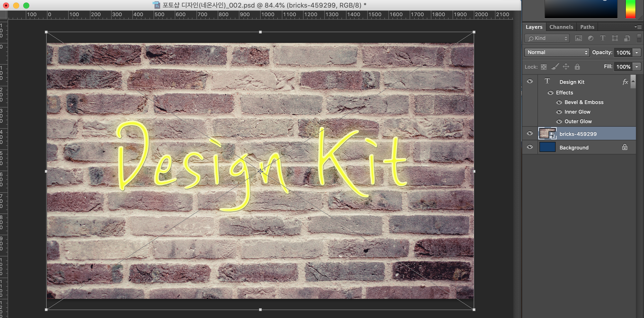Open the Layers panel flyout menu
Image resolution: width=644 pixels, height=318 pixels.
coord(638,27)
